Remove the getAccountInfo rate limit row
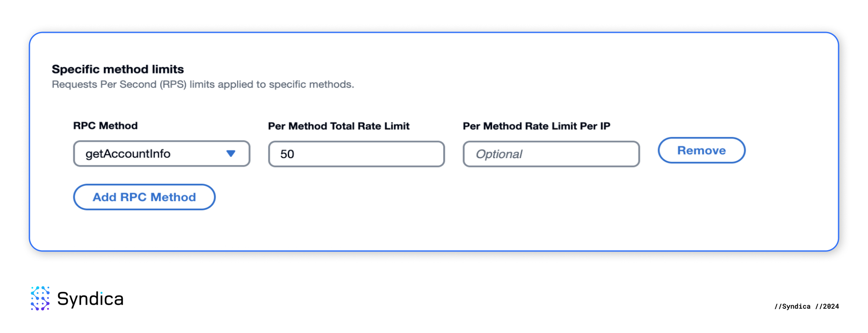The image size is (868, 333). tap(701, 150)
